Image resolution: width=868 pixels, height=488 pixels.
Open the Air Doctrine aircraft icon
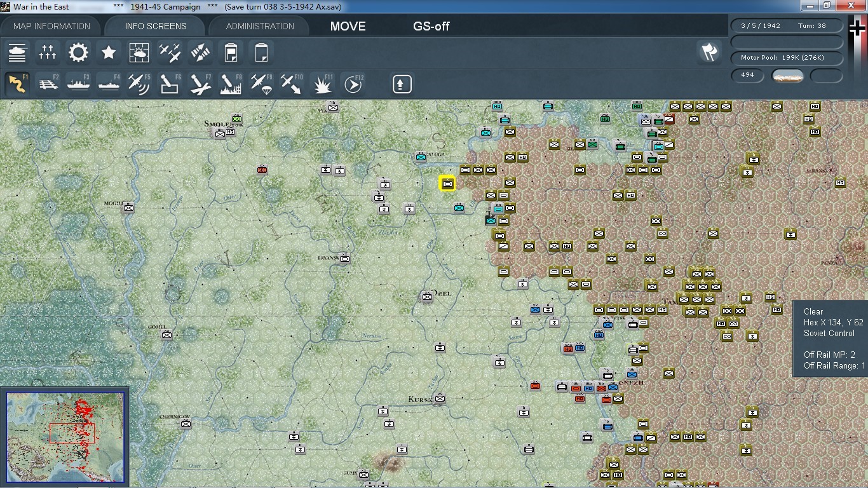click(170, 52)
